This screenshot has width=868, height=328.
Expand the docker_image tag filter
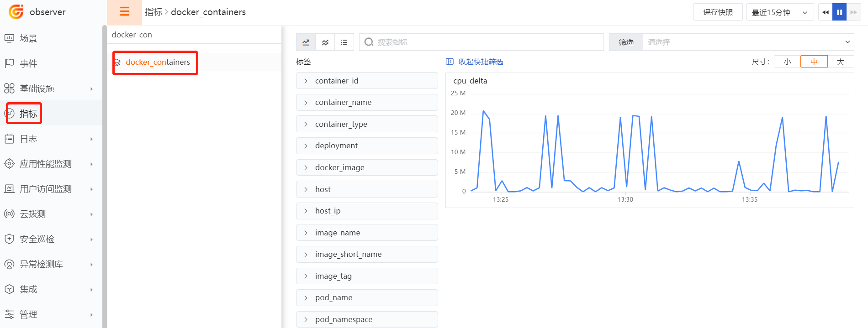coord(366,167)
